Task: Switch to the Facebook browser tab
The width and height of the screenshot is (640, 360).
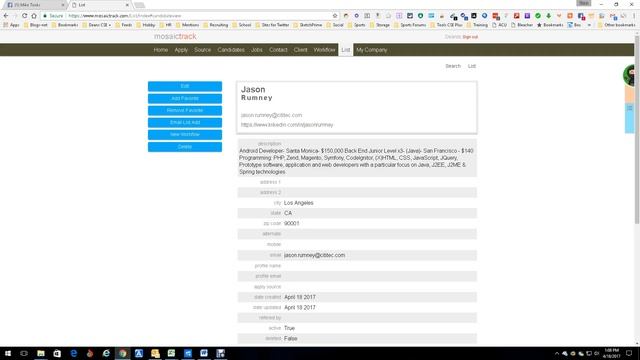Action: coord(34,5)
